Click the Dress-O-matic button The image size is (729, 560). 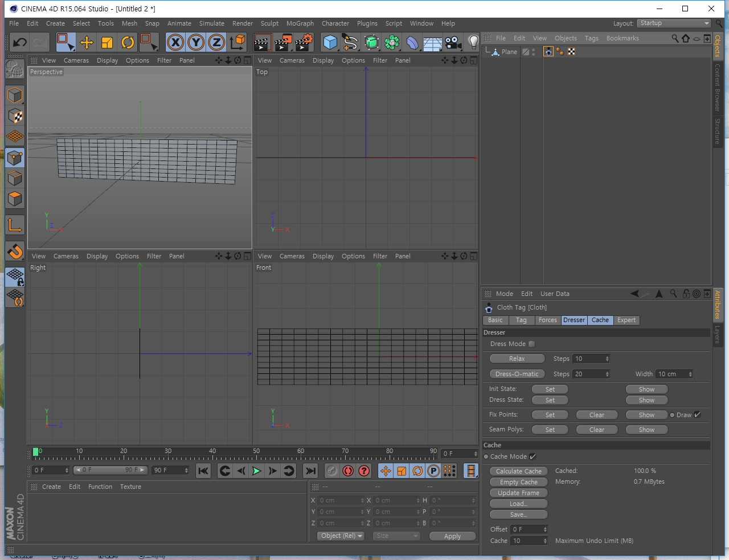tap(517, 374)
